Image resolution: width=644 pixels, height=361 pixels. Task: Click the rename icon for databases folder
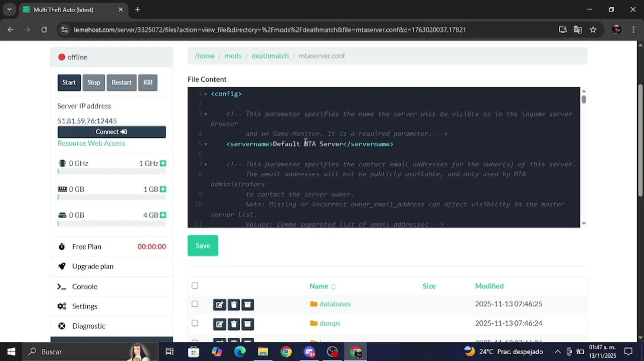(x=219, y=304)
